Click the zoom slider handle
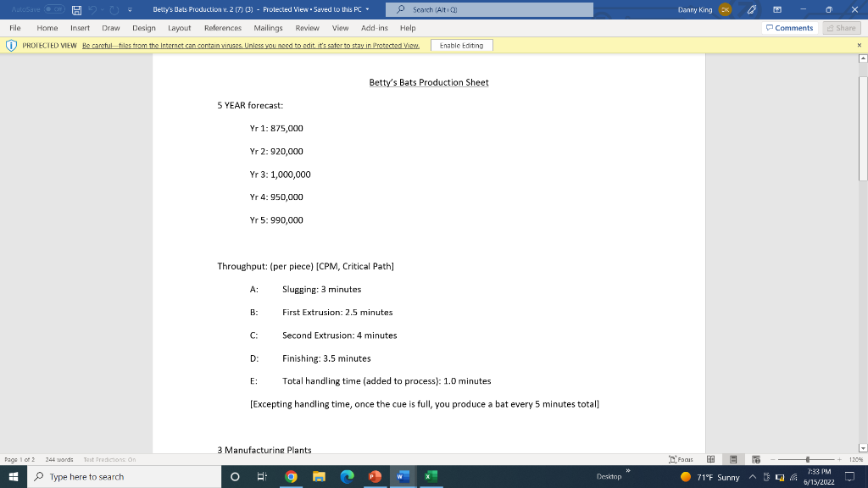 point(808,459)
